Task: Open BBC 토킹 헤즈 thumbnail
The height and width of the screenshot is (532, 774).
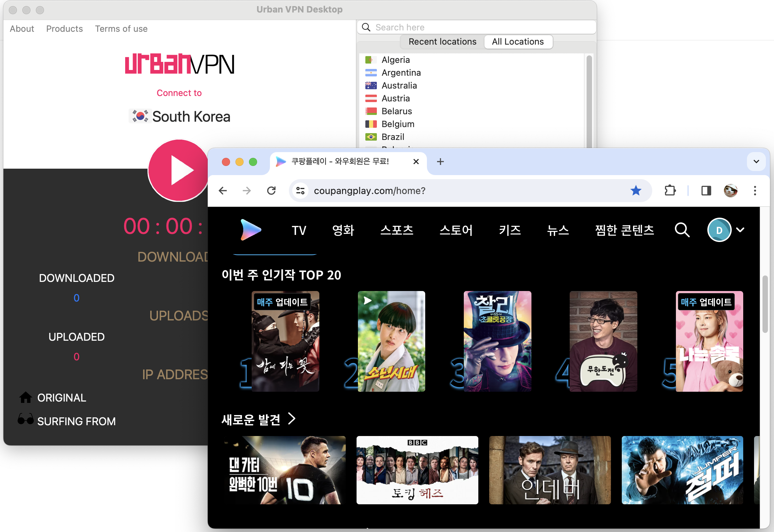Action: (x=417, y=470)
